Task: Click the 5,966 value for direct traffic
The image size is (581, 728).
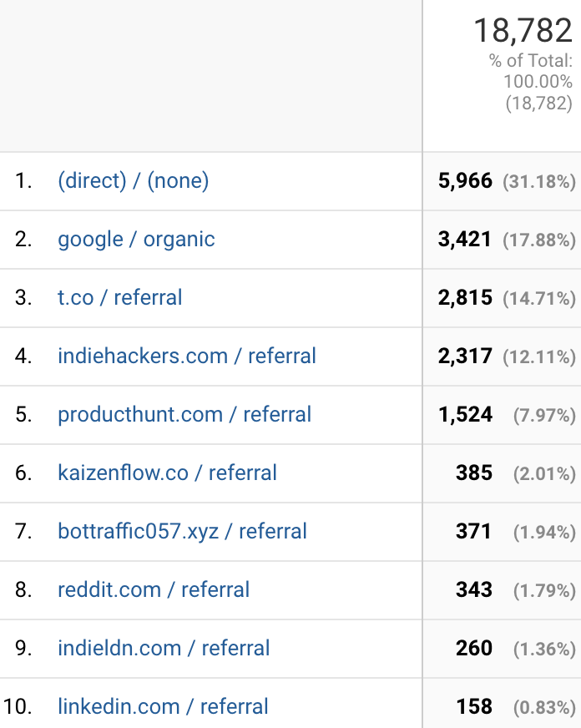Action: point(465,180)
